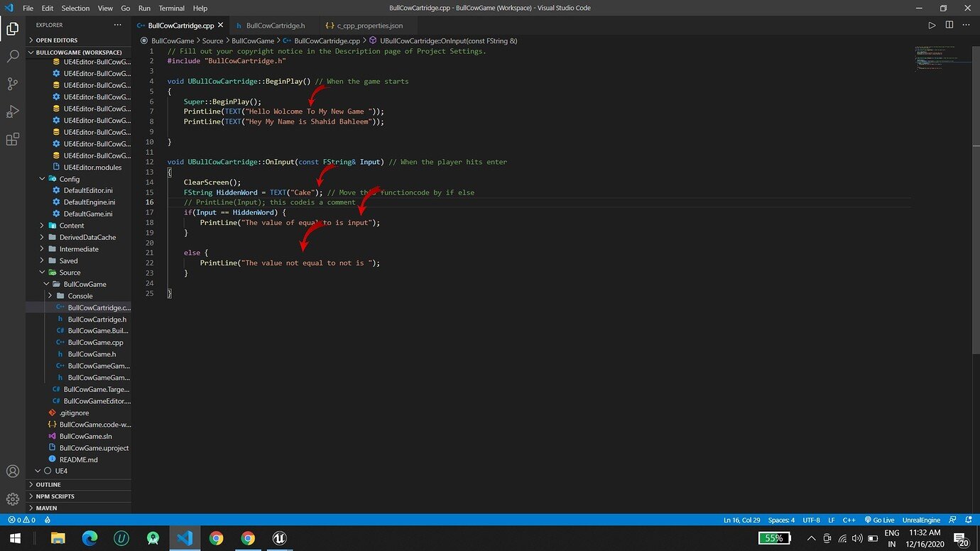Viewport: 980px width, 551px height.
Task: Open the Extensions panel
Action: (x=12, y=139)
